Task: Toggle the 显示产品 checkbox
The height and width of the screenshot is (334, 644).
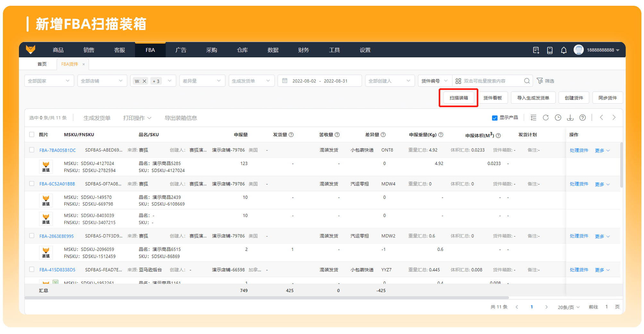Action: point(495,118)
